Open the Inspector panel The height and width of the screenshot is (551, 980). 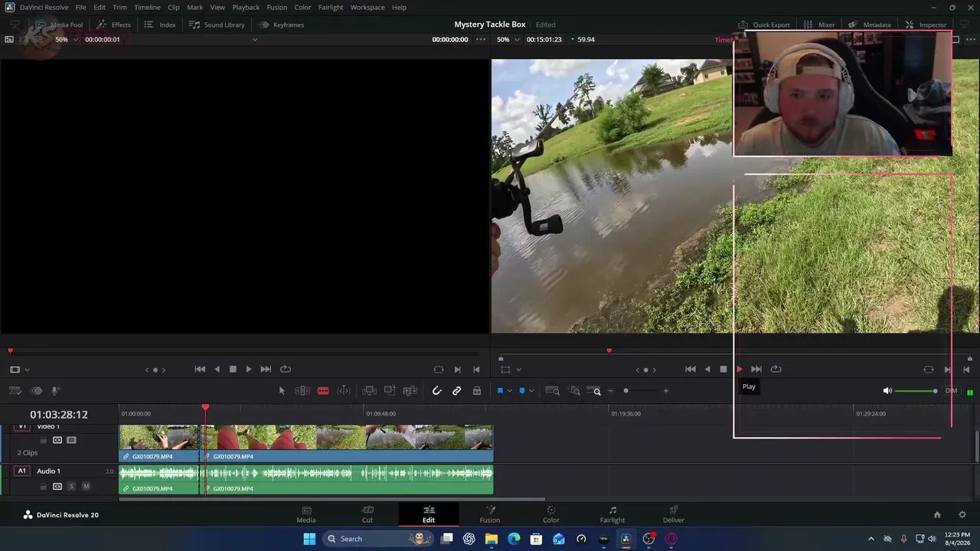[x=926, y=24]
